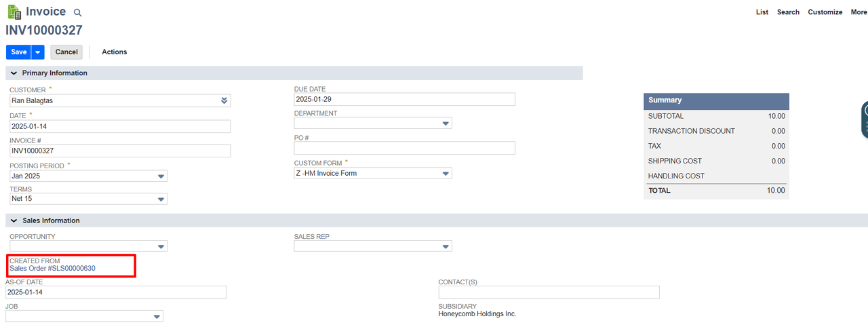Open the More menu at top right

pyautogui.click(x=859, y=12)
